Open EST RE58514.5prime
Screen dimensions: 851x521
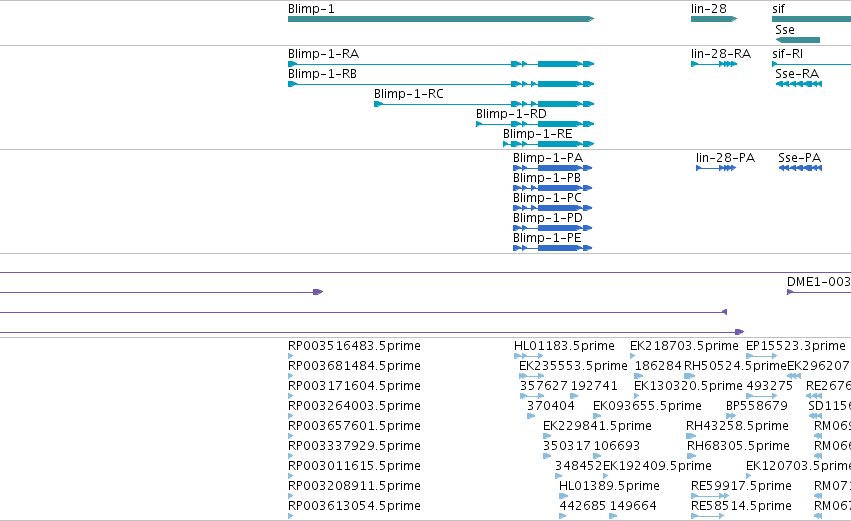point(741,506)
